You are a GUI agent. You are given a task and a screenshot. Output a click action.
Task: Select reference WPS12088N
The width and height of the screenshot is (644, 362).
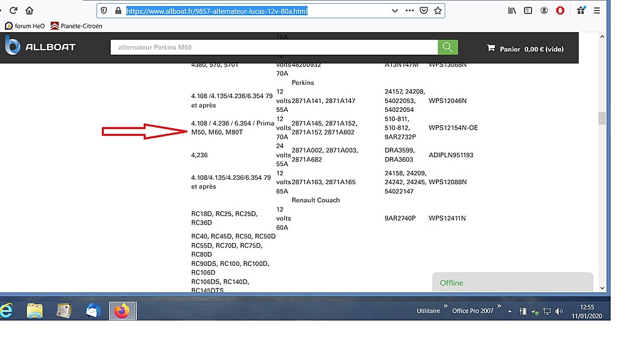pyautogui.click(x=447, y=182)
